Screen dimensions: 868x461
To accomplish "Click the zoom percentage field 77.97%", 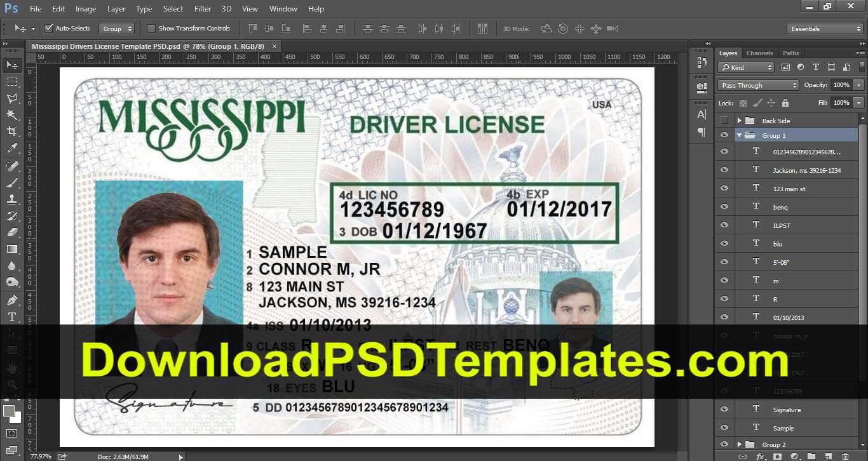I will point(42,456).
